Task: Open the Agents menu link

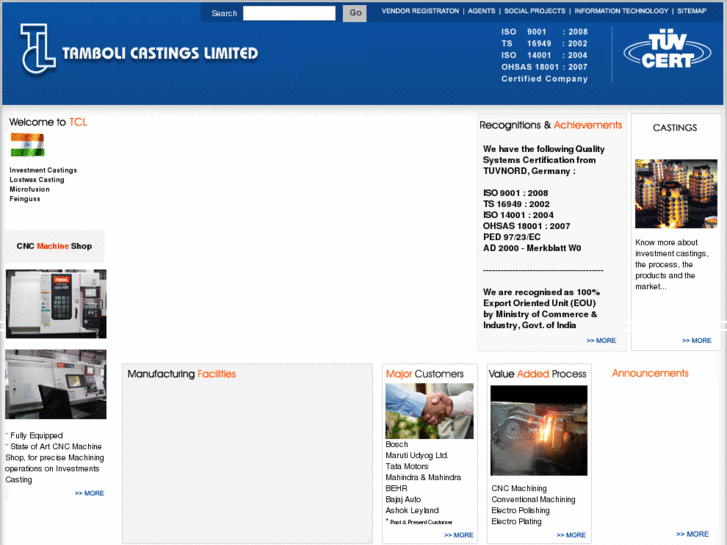Action: tap(481, 11)
